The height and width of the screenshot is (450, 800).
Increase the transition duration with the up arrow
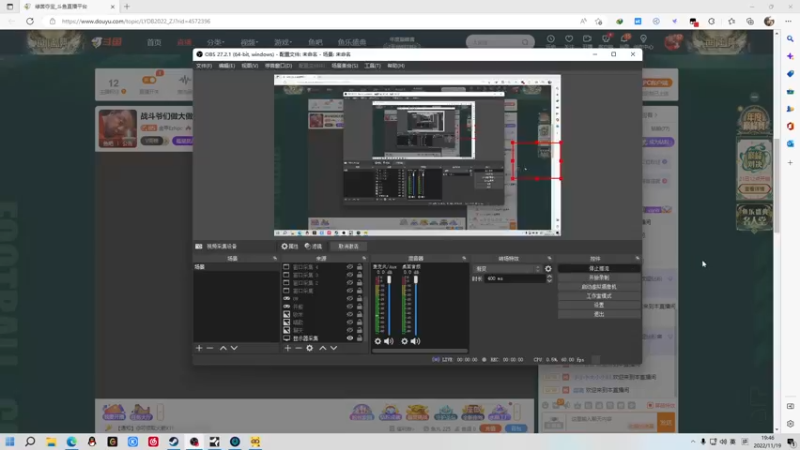click(549, 277)
